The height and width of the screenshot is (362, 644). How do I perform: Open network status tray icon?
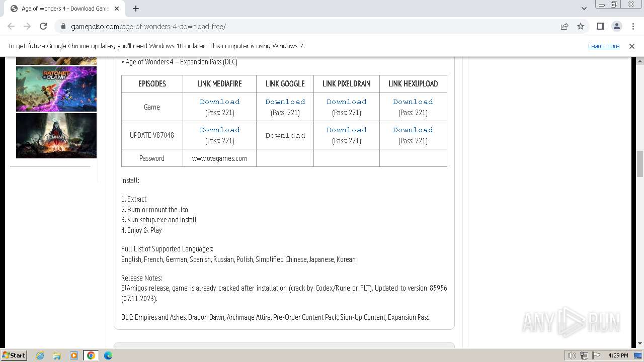(x=584, y=355)
